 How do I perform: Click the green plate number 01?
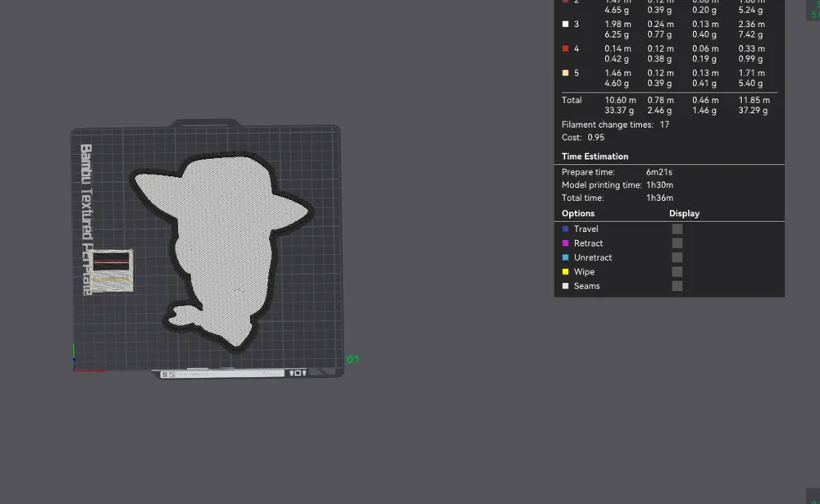(353, 359)
